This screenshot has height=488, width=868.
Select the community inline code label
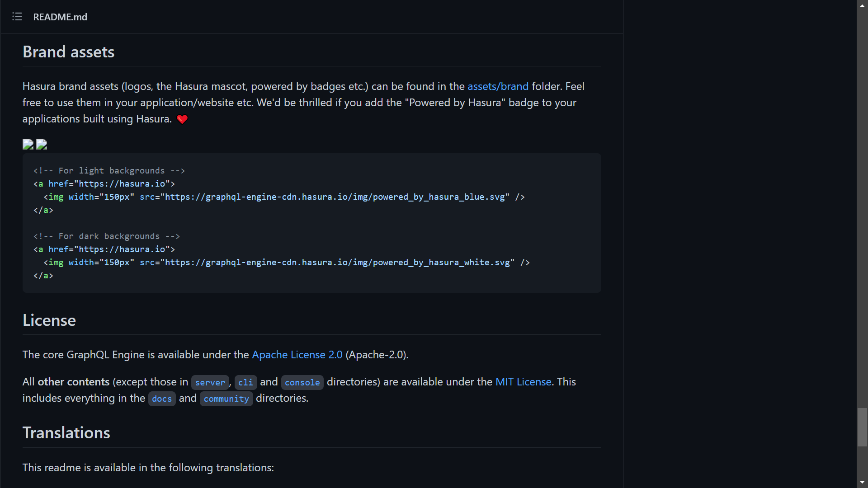226,399
